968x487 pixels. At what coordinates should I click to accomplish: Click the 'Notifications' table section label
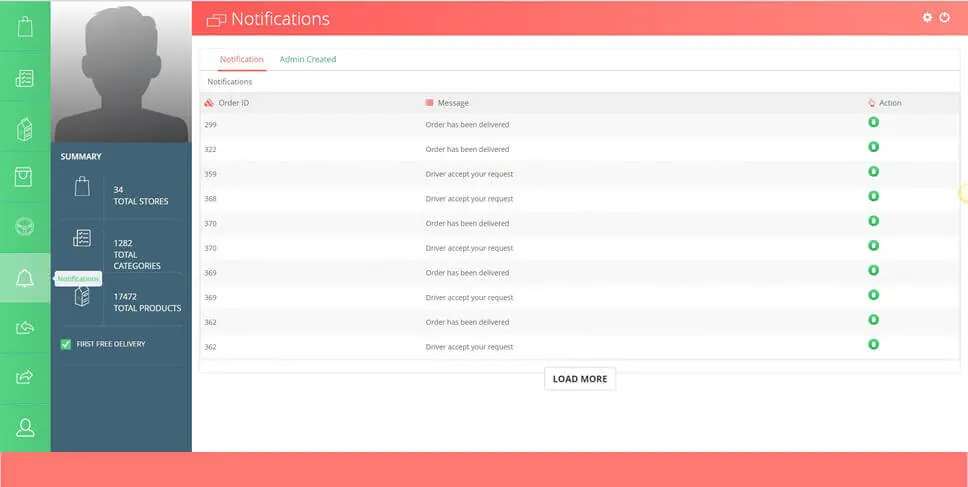pyautogui.click(x=230, y=81)
